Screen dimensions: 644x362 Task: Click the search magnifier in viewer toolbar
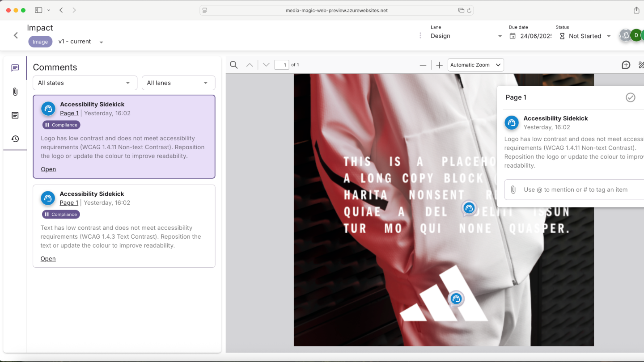click(x=233, y=65)
